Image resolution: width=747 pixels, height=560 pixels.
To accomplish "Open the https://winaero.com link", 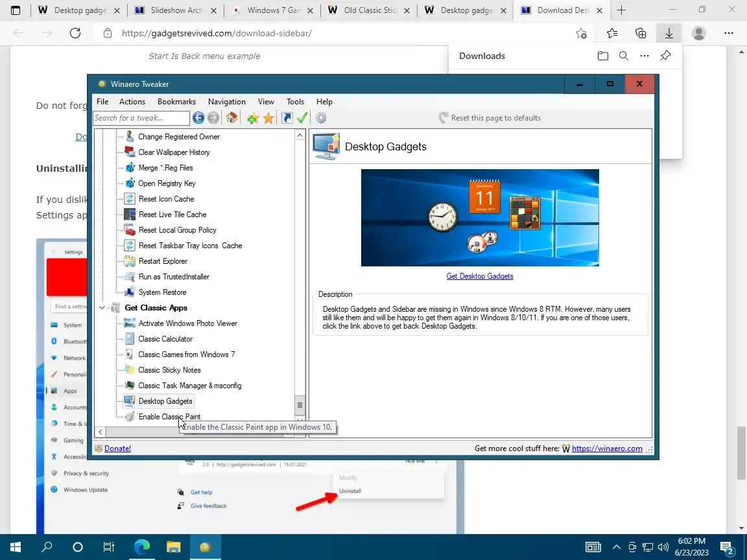I will point(607,448).
